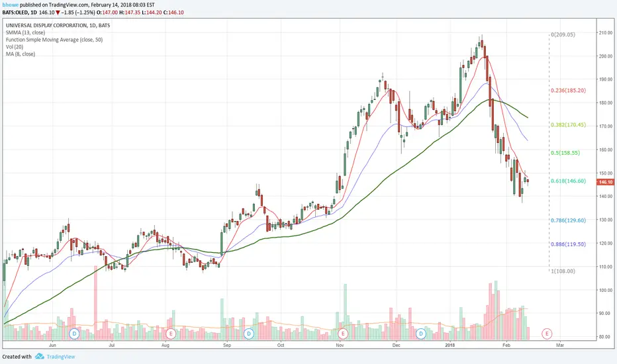Click the -1.85 (-1.25%) price change text
Screen dimensions: 617x364
click(x=77, y=12)
